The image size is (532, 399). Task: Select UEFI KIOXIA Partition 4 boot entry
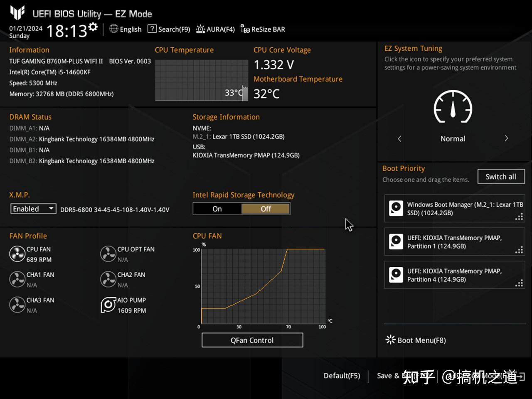(455, 275)
